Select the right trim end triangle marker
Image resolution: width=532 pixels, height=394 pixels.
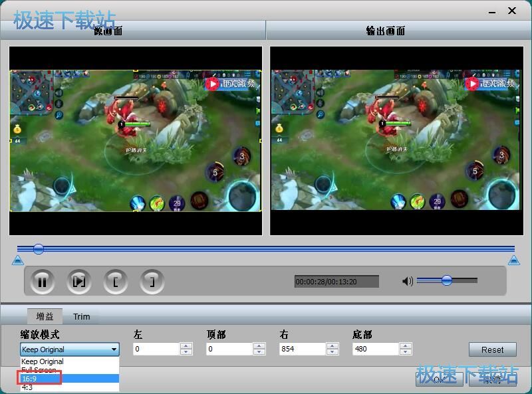pyautogui.click(x=514, y=260)
